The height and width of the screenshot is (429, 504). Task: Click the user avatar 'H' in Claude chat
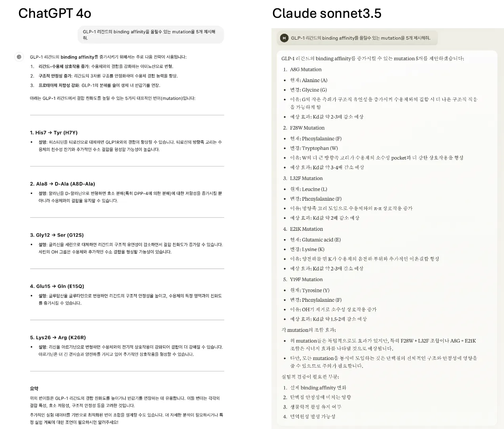tap(284, 38)
